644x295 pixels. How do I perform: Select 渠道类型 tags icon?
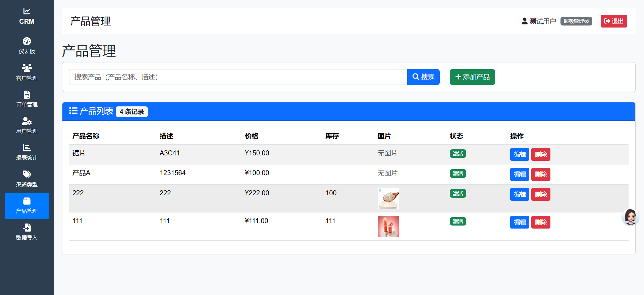coord(27,174)
